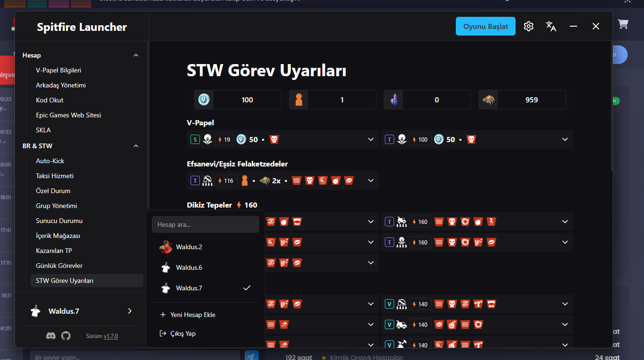Click the main content vertical scrollbar

tap(611, 106)
